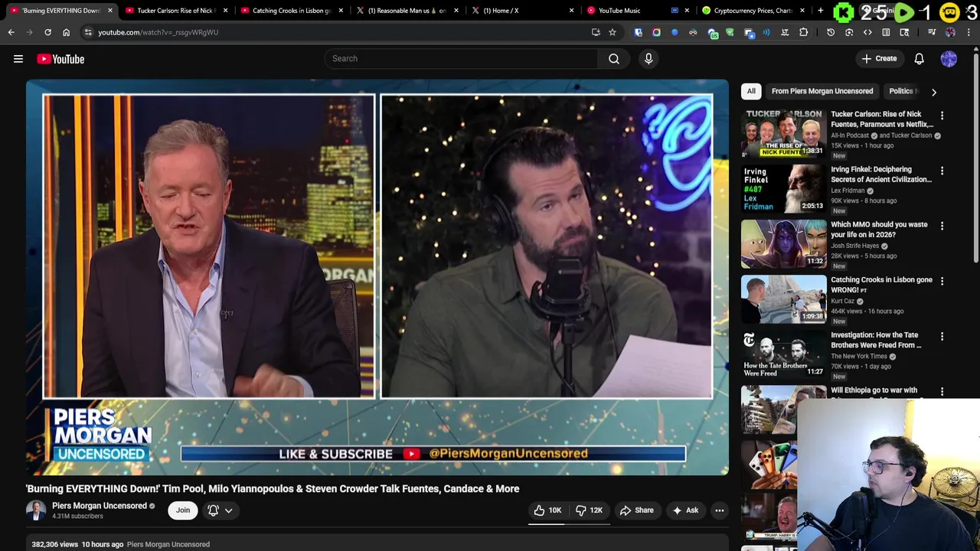Open the browser three-dot menu
The height and width of the screenshot is (551, 980).
[x=969, y=32]
